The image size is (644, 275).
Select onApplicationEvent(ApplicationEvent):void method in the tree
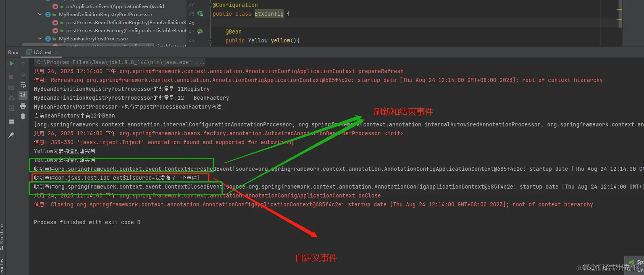(x=115, y=6)
